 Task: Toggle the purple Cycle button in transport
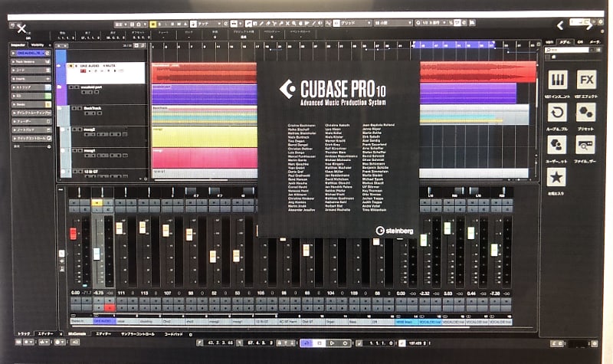click(306, 343)
